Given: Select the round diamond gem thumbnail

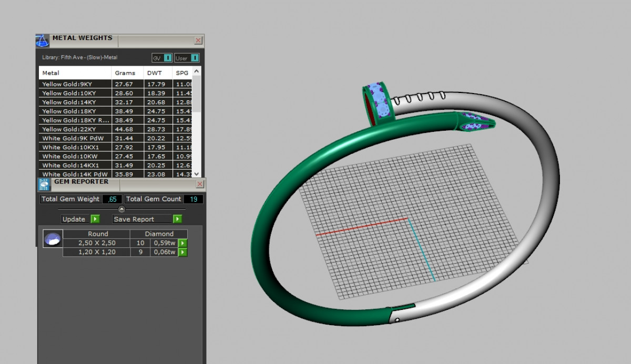Looking at the screenshot, I should coord(52,239).
